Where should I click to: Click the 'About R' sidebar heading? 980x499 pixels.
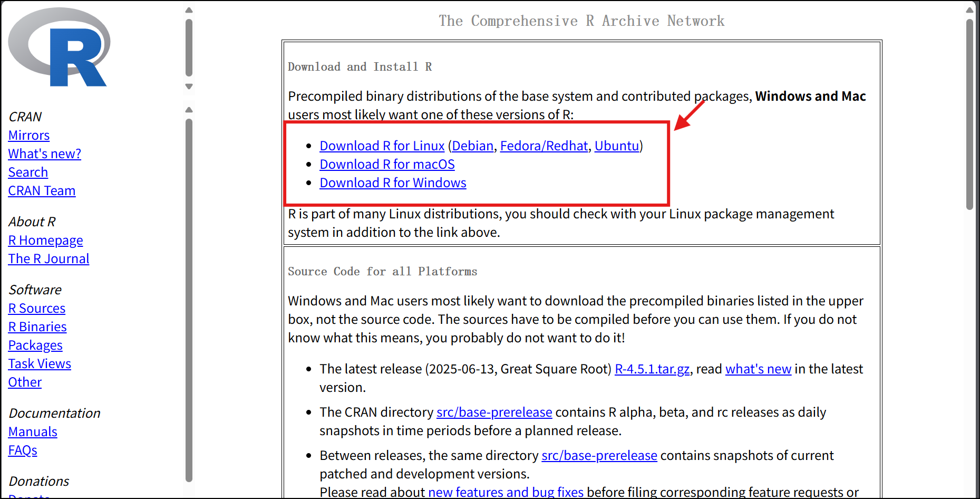pos(32,222)
